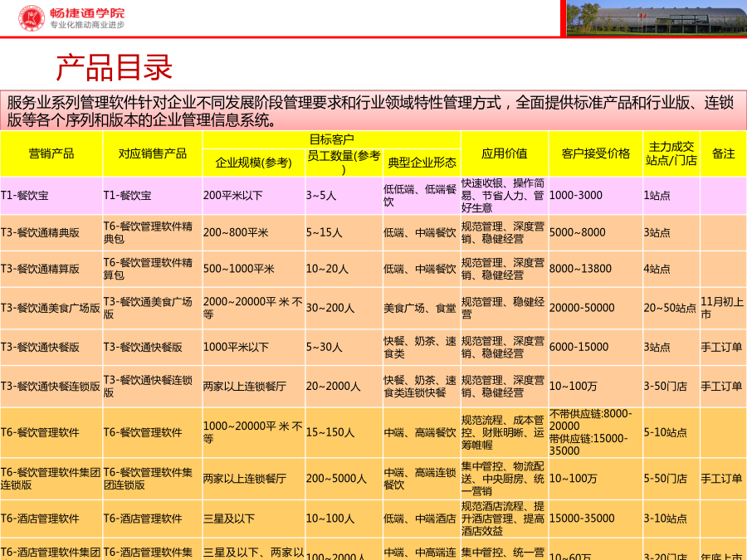
Task: Click the 低低端、低端餐饮 cell
Action: [422, 196]
